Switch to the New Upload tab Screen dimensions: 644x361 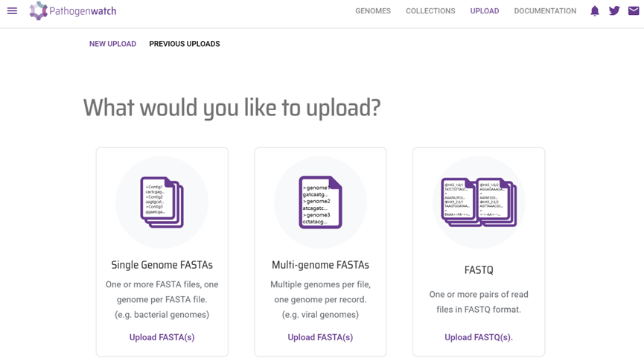(x=112, y=44)
